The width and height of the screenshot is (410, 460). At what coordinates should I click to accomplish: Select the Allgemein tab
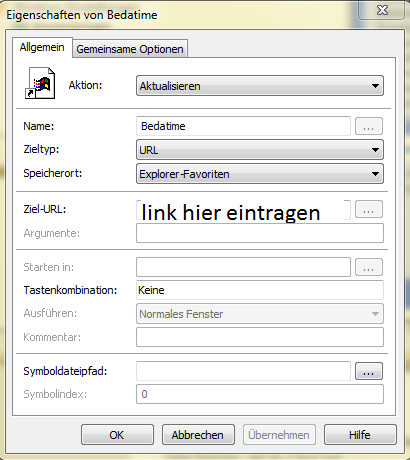pyautogui.click(x=42, y=47)
